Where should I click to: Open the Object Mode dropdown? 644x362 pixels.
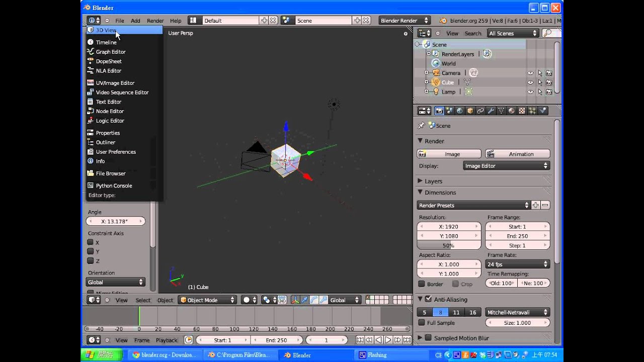208,300
